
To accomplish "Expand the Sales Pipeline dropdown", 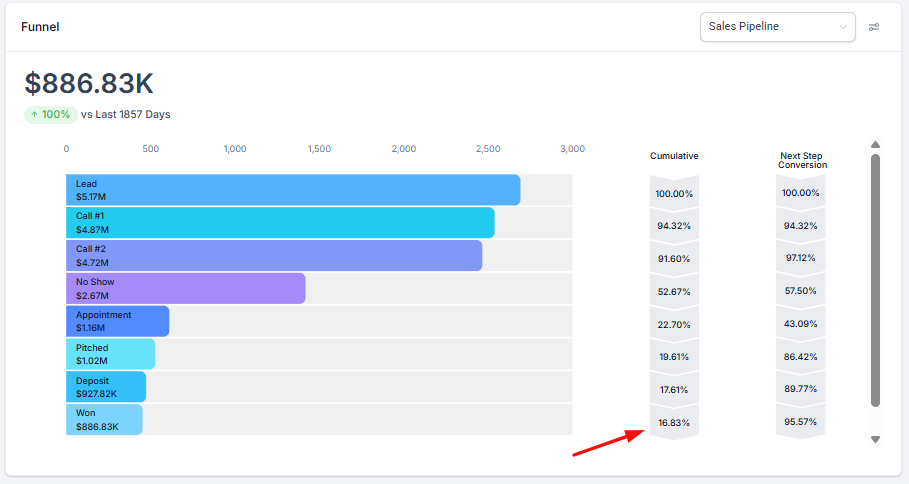I will click(x=777, y=27).
